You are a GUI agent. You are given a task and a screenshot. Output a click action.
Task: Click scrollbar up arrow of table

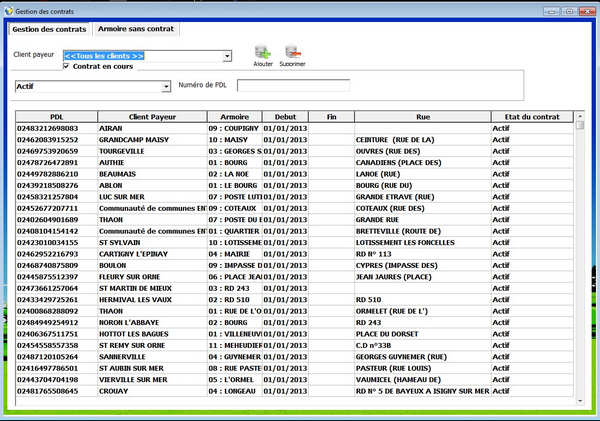pyautogui.click(x=580, y=116)
